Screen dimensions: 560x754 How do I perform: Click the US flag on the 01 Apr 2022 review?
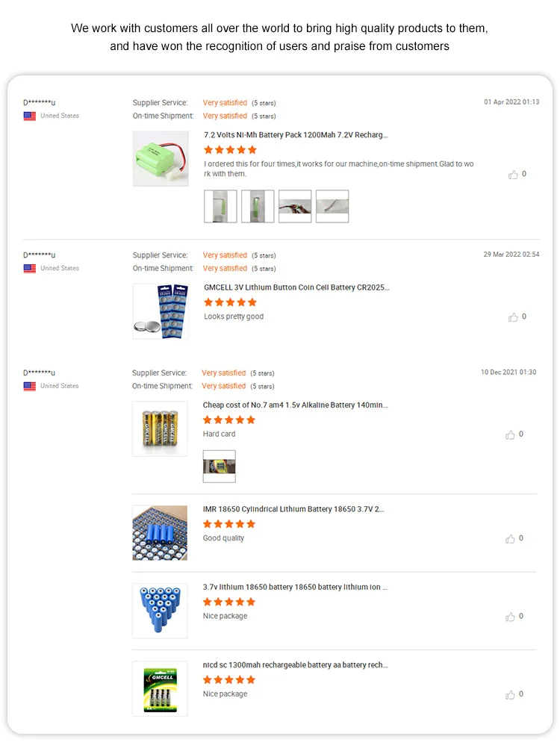pos(30,116)
